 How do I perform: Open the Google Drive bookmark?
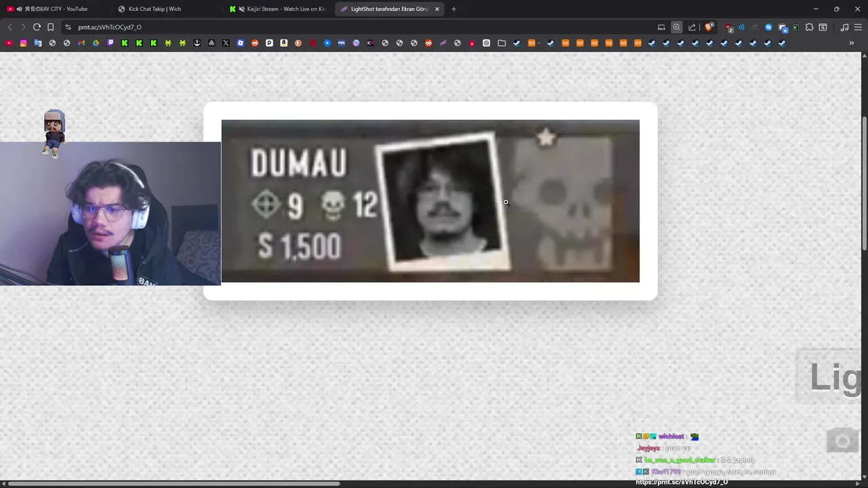[96, 43]
